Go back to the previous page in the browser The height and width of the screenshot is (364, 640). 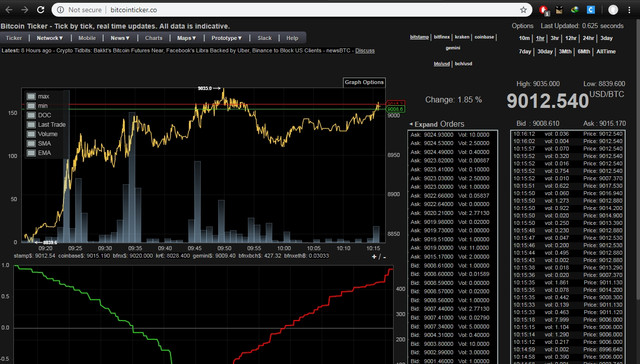point(9,10)
